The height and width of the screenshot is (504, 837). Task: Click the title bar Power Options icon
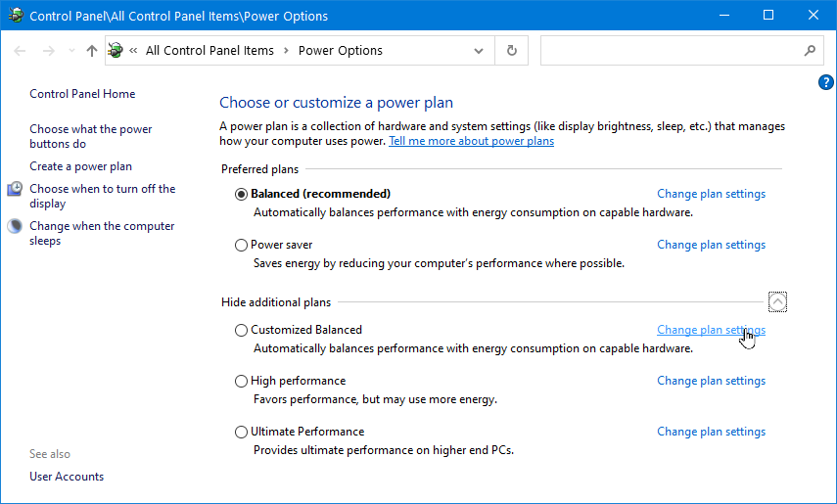coord(14,16)
